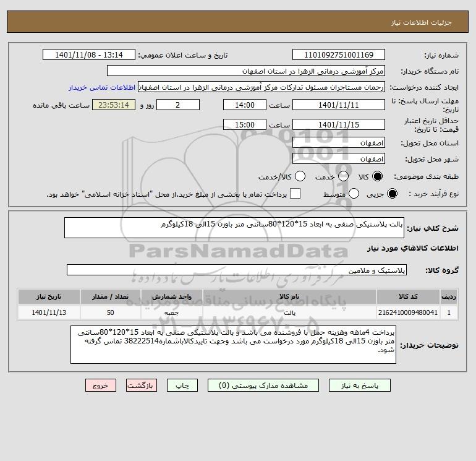
Task: Click the remaining time counter 23:53:14
Action: click(x=114, y=105)
